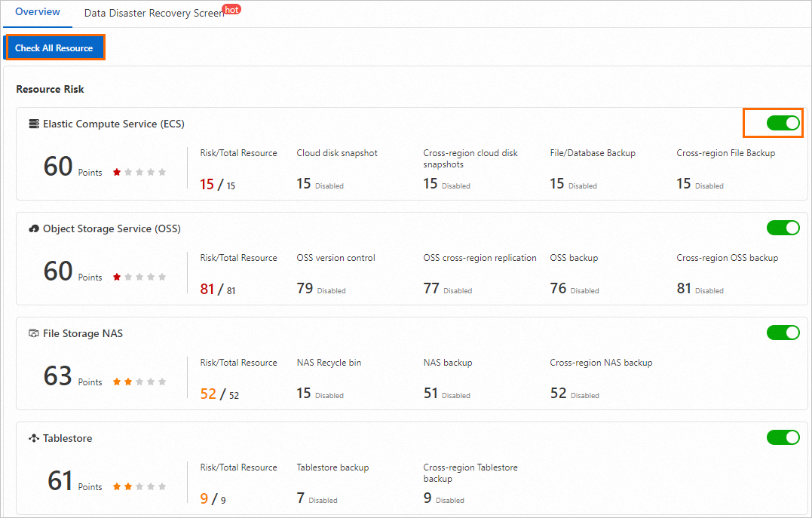Click the Object Storage Service cloud icon
The height and width of the screenshot is (518, 812).
34,228
